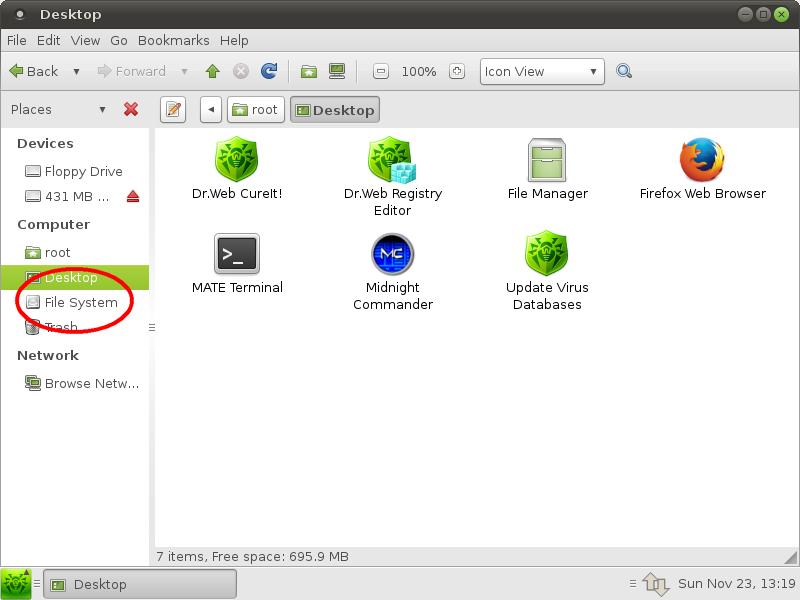Open the Computer toolbar icon
The height and width of the screenshot is (600, 800).
click(x=337, y=71)
